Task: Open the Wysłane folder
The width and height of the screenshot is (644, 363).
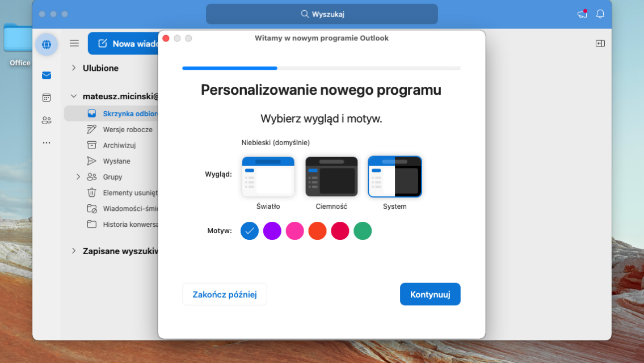Action: [x=111, y=161]
